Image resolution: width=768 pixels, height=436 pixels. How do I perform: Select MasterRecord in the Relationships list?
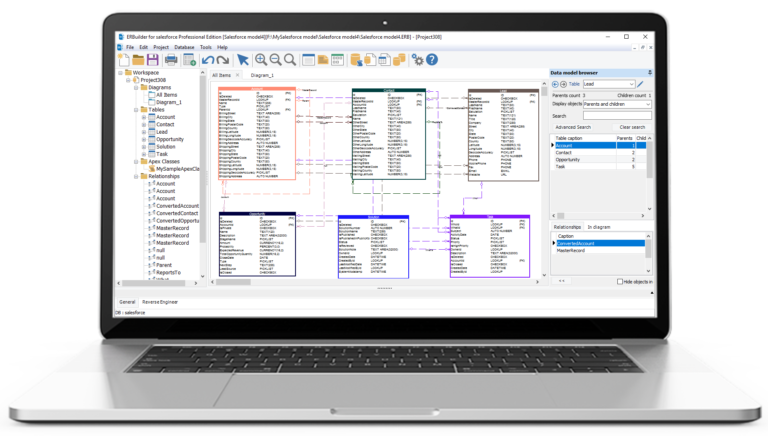[600, 250]
